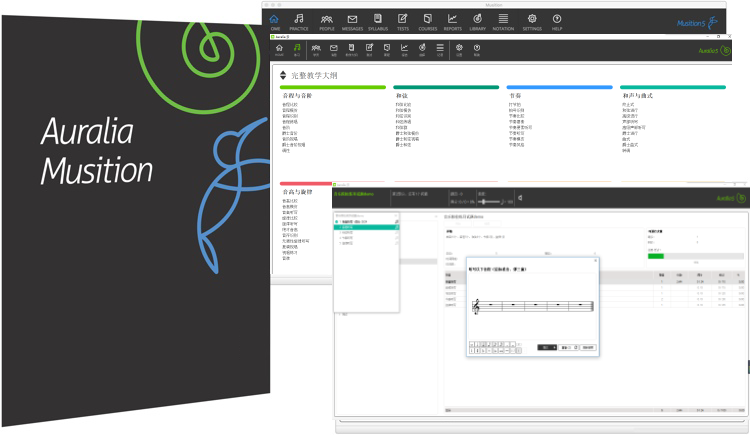Click 节奏 category heading
The image size is (750, 435).
(x=515, y=96)
